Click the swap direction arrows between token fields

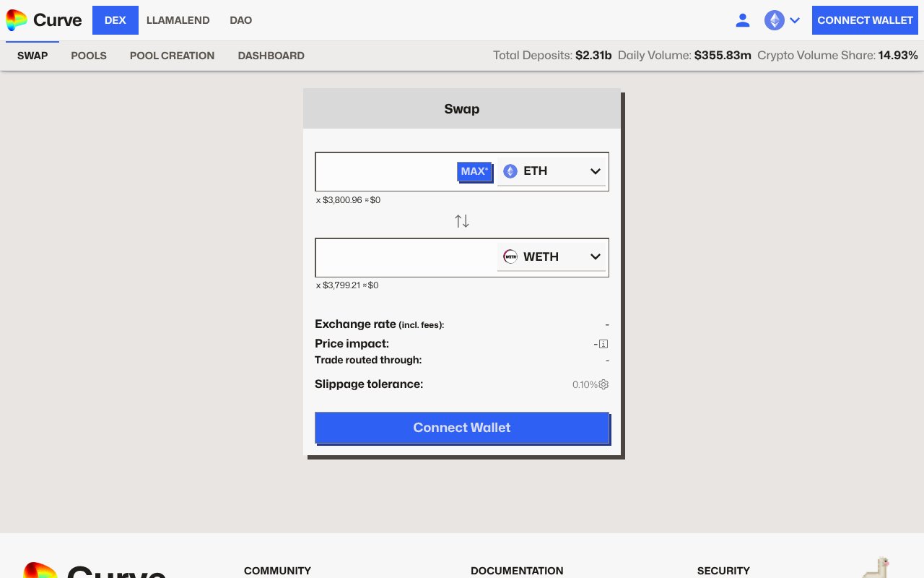click(462, 220)
